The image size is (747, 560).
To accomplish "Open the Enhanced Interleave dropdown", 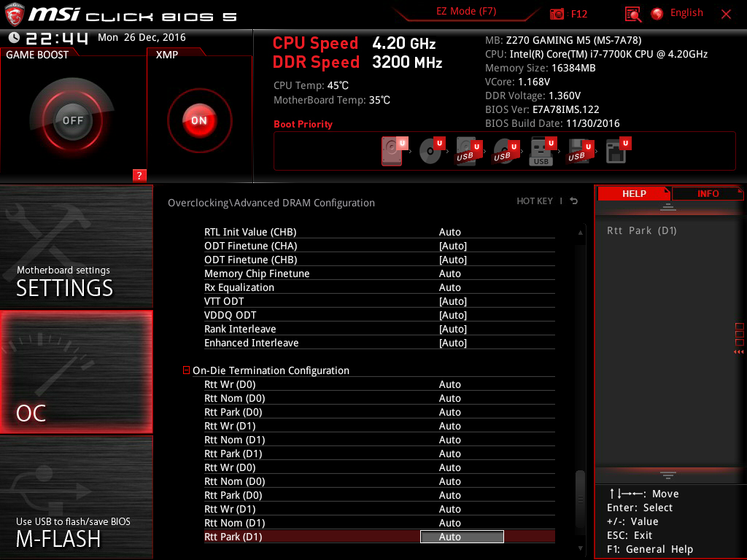I will tap(452, 343).
